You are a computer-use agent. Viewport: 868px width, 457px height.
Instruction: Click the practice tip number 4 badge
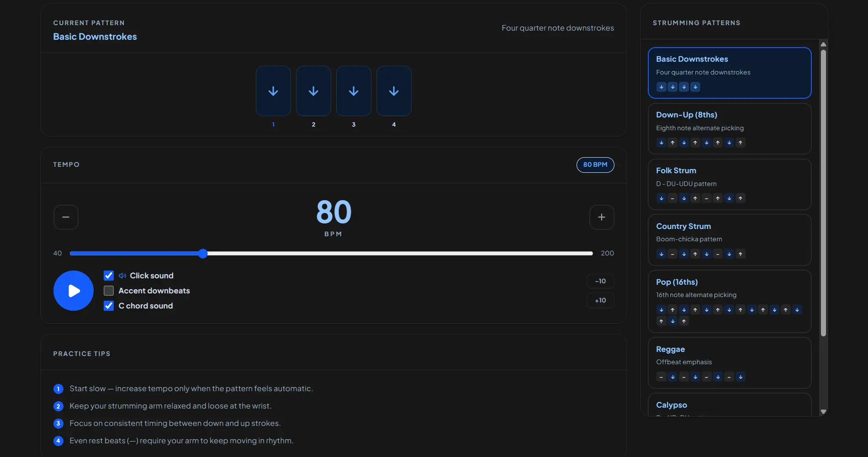tap(58, 441)
